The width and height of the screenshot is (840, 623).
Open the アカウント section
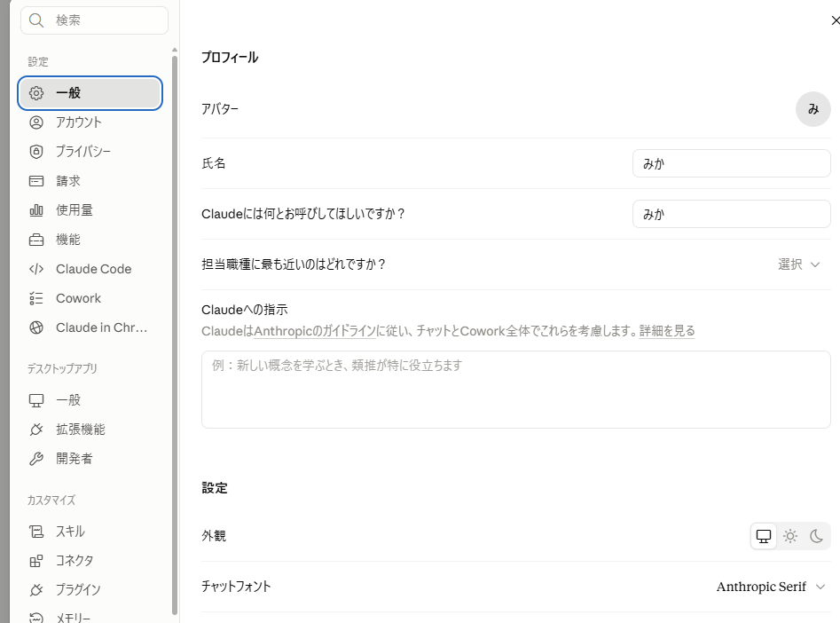pyautogui.click(x=90, y=122)
